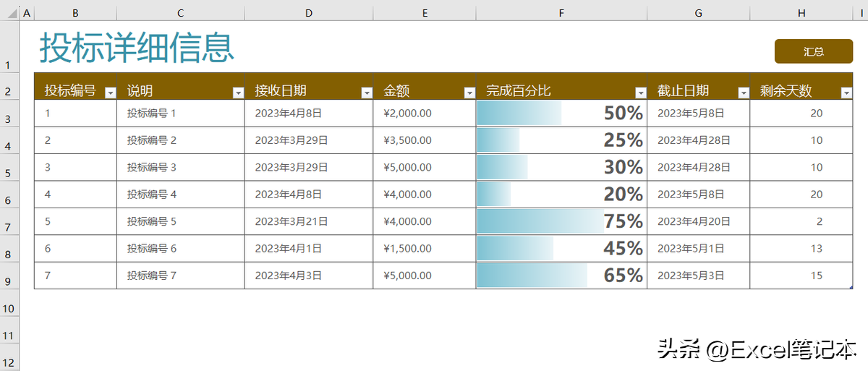Image resolution: width=868 pixels, height=371 pixels.
Task: Click the table resize handle corner
Action: (851, 288)
